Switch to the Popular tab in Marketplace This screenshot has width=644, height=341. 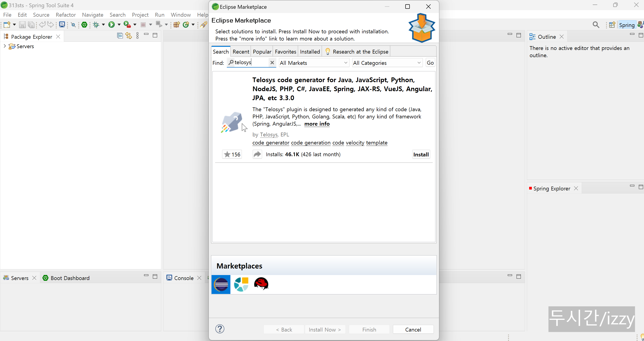point(262,52)
